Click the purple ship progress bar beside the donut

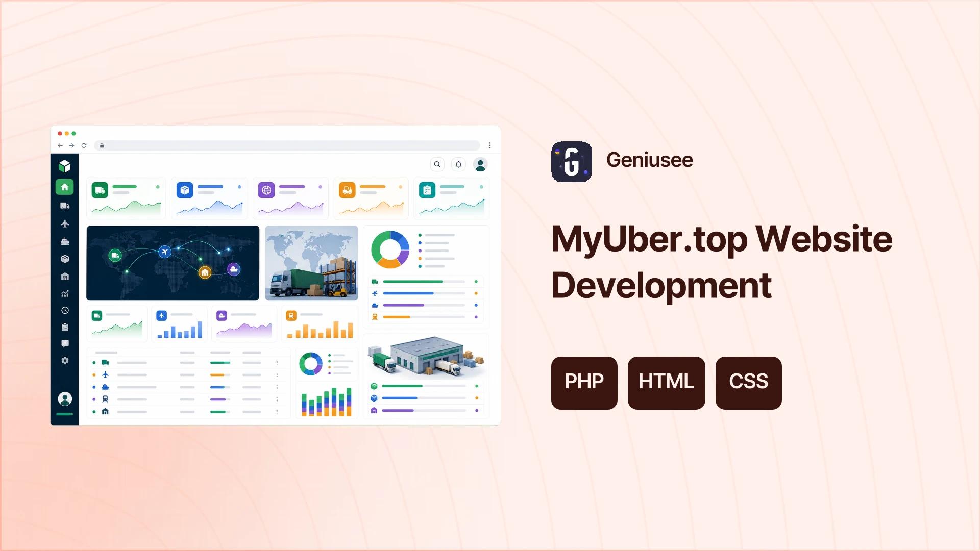[x=424, y=305]
